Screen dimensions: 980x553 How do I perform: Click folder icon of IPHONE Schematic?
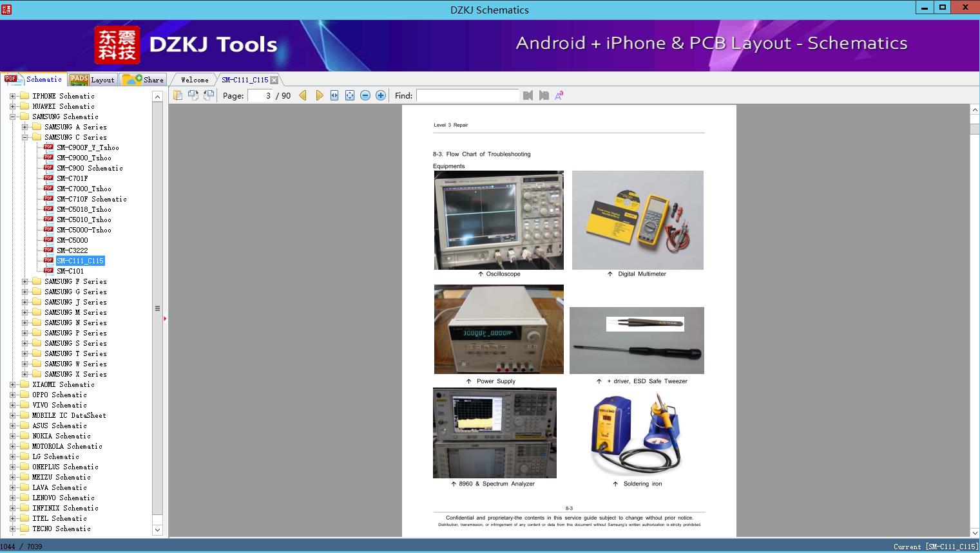click(24, 96)
